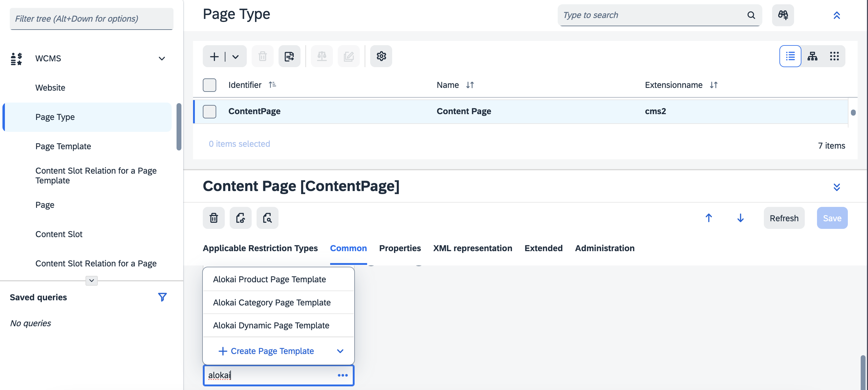Click the filter icon in Saved queries
Viewport: 868px width, 390px height.
pyautogui.click(x=162, y=297)
